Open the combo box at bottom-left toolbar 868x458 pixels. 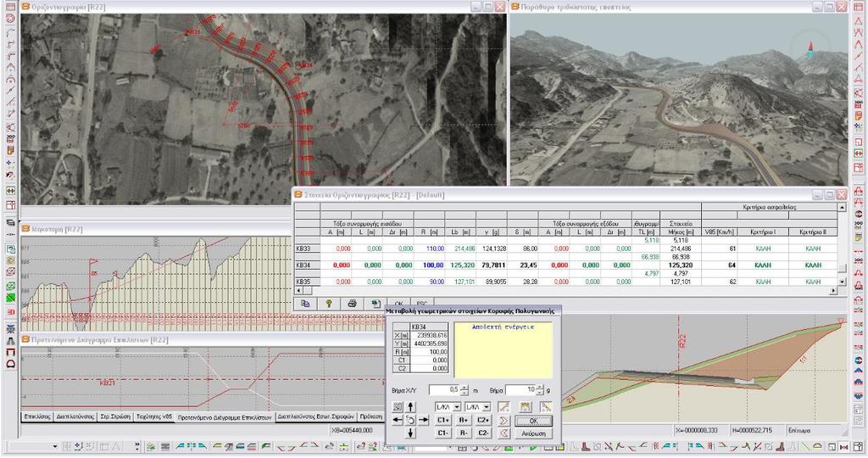55,446
